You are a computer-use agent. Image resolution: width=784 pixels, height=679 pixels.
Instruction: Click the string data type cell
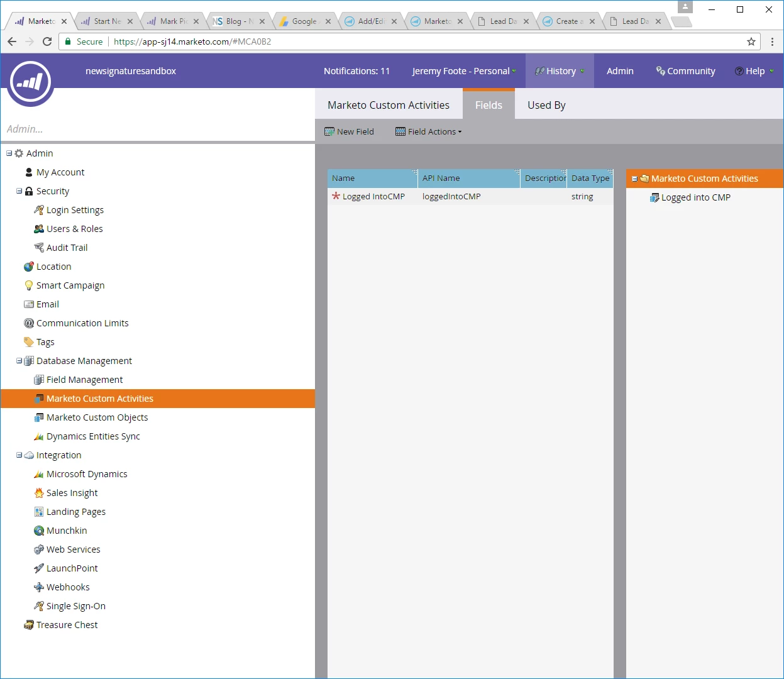coord(582,197)
